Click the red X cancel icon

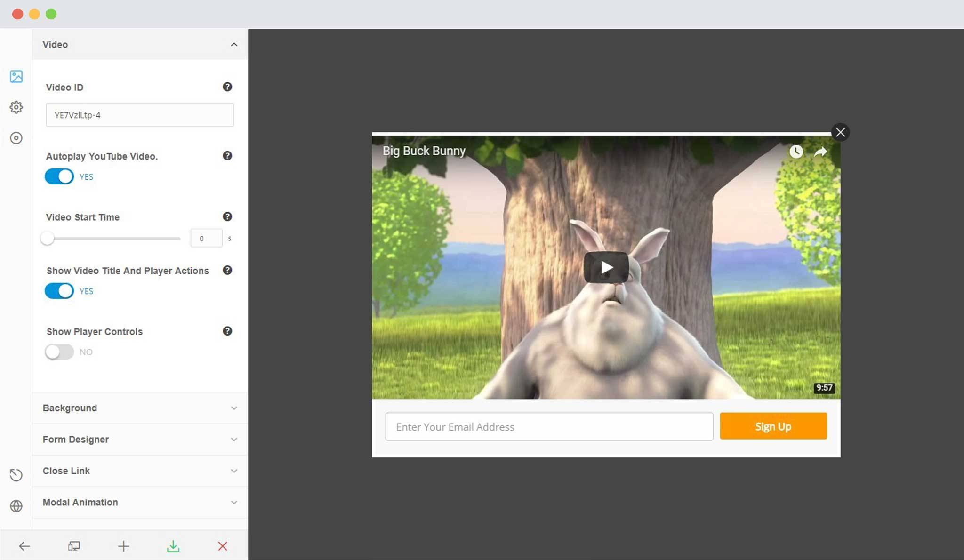point(223,546)
